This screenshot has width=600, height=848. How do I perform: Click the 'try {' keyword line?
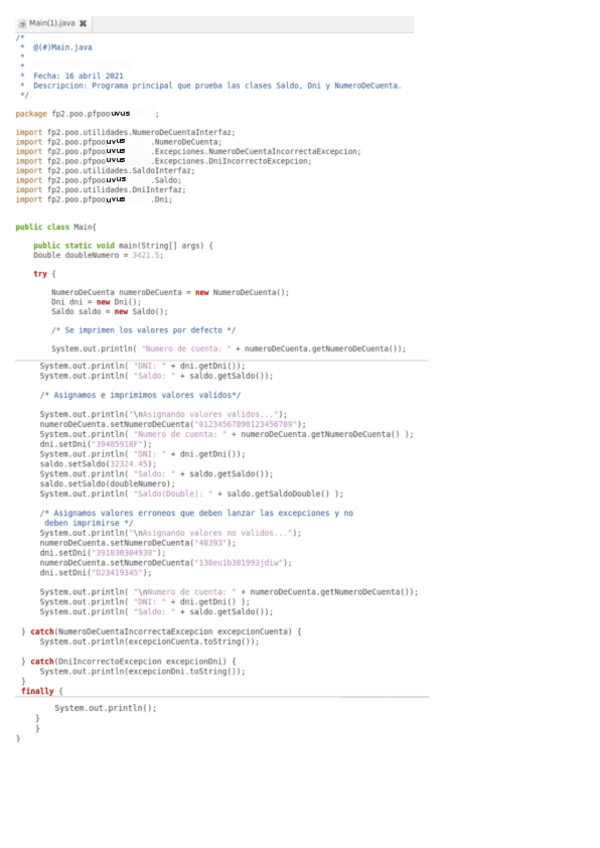(x=44, y=274)
